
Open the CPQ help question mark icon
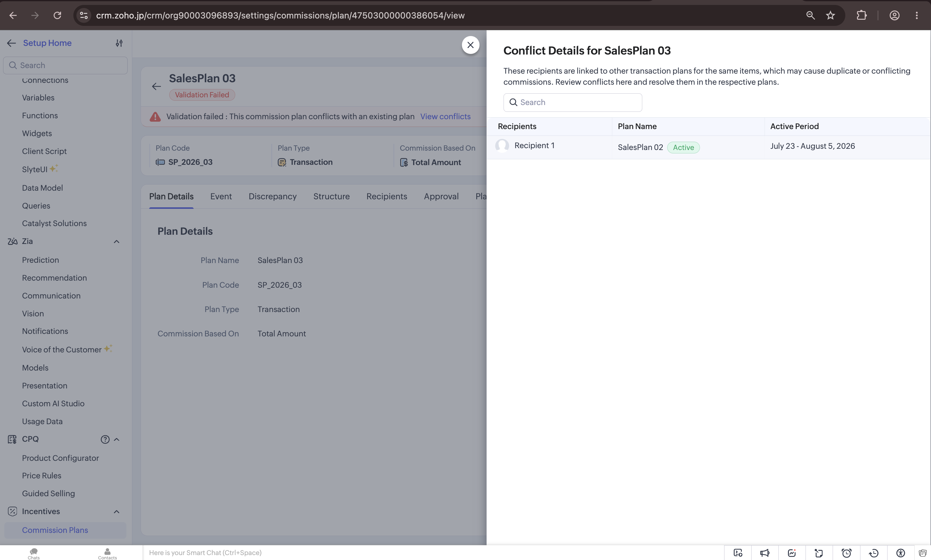tap(105, 439)
